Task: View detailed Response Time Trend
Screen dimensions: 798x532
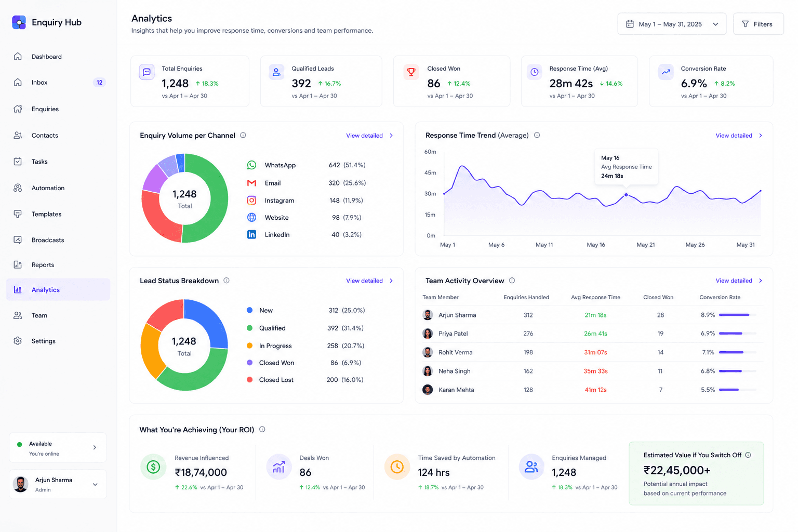Action: (x=739, y=136)
